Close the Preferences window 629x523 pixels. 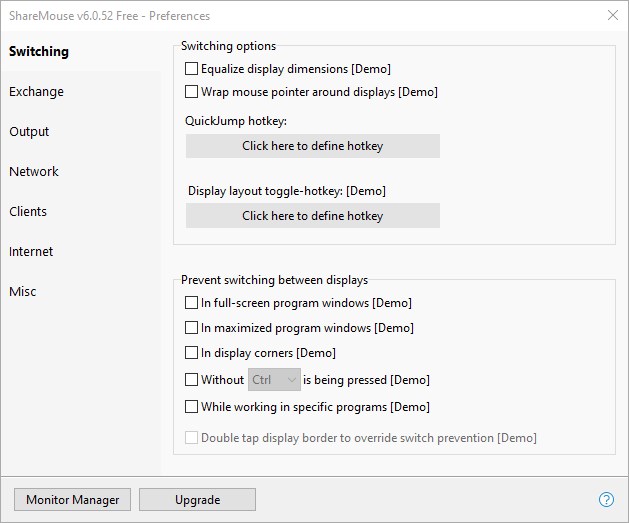(612, 15)
